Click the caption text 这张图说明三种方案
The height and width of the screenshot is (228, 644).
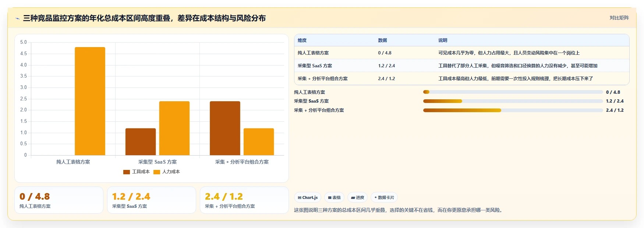(x=399, y=210)
